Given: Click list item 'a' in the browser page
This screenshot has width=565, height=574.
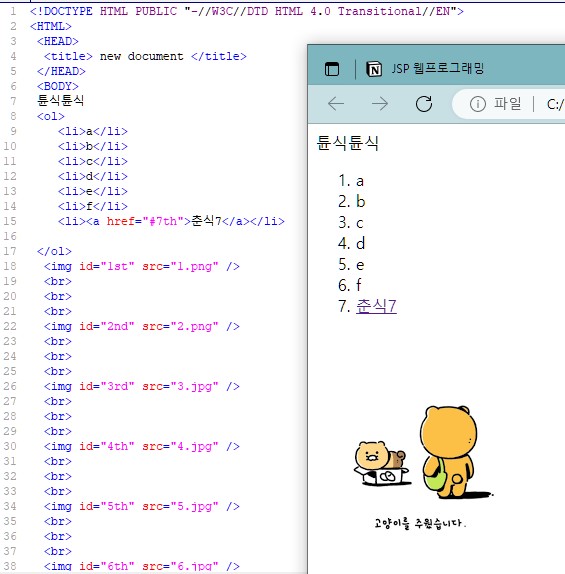Looking at the screenshot, I should (x=360, y=181).
